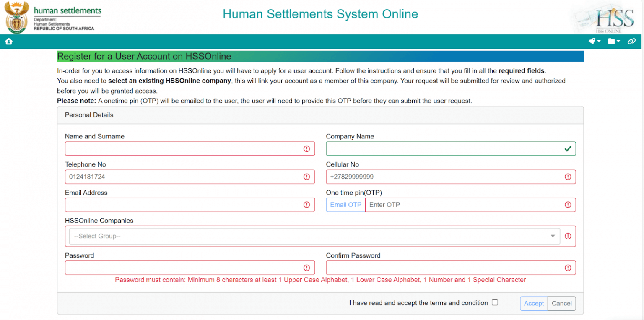Accept the terms and condition checkbox
The height and width of the screenshot is (320, 644).
tap(495, 302)
